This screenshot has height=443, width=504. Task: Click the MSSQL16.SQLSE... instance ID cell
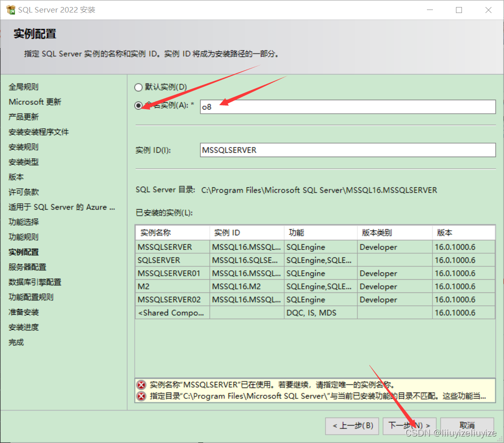click(247, 260)
